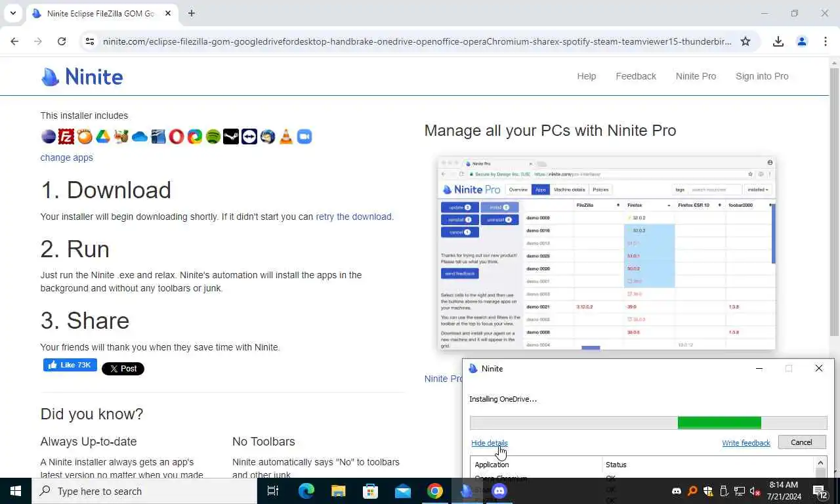Image resolution: width=840 pixels, height=504 pixels.
Task: Click the green Spotify icon
Action: point(213,136)
